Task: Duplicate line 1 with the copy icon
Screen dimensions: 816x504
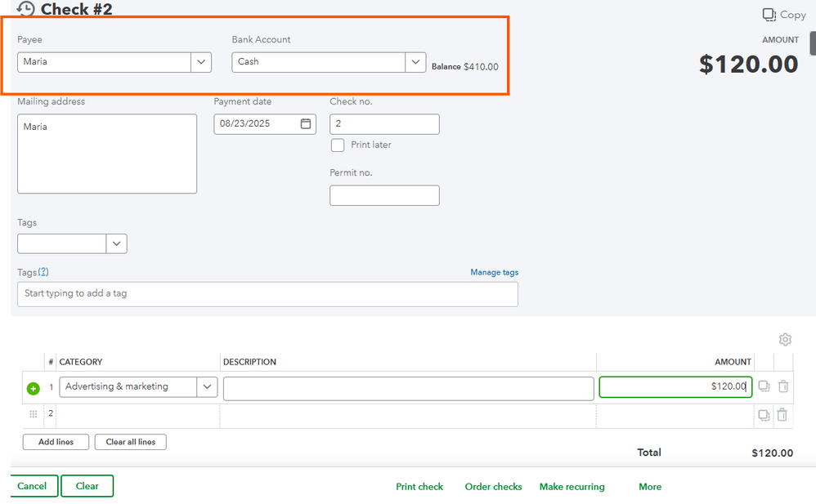Action: (764, 387)
